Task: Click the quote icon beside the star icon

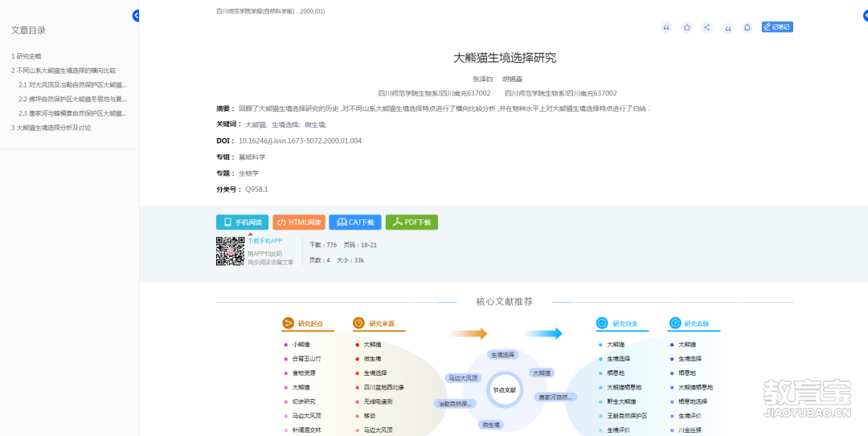Action: (666, 27)
